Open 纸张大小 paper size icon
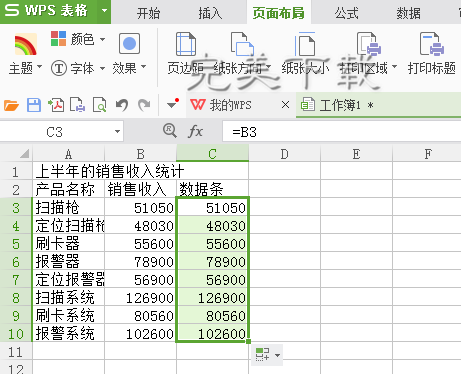The image size is (461, 374). [x=305, y=44]
